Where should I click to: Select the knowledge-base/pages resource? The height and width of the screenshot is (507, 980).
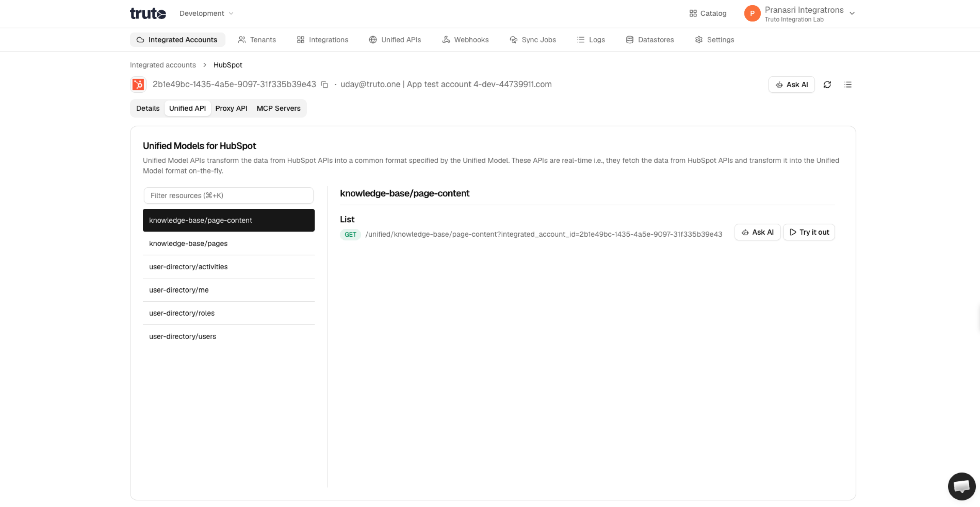point(229,244)
